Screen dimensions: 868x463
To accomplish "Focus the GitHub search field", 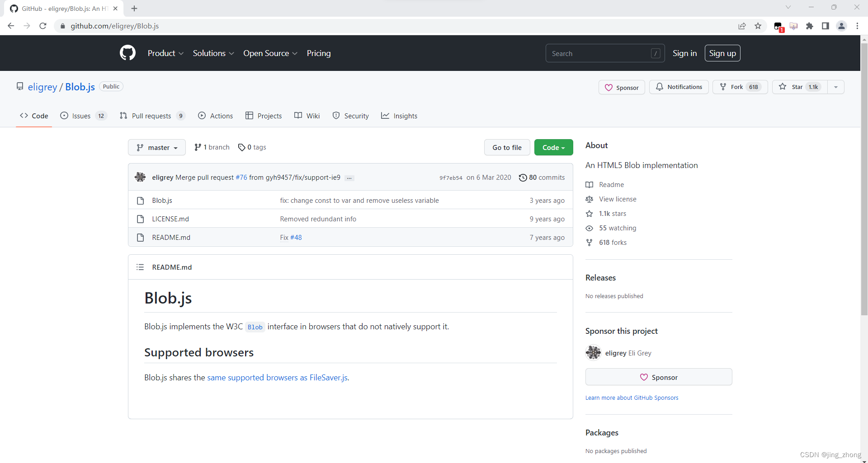I will click(x=605, y=53).
